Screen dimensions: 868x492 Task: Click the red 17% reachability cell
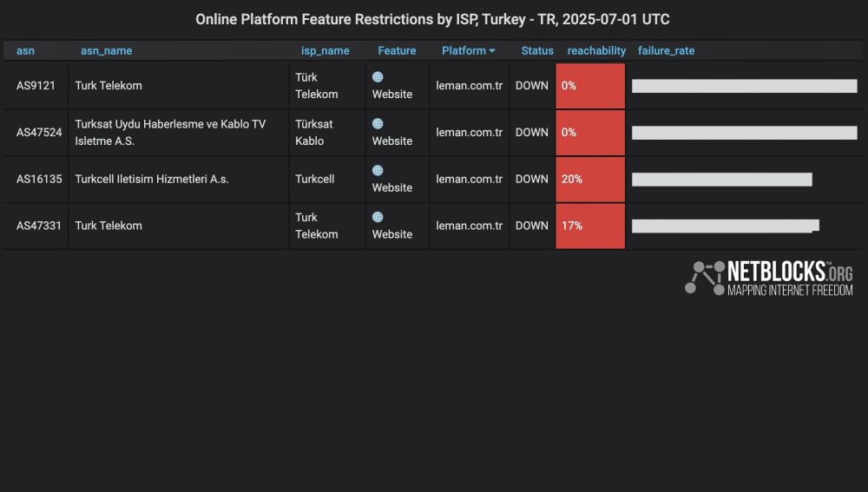tap(590, 226)
